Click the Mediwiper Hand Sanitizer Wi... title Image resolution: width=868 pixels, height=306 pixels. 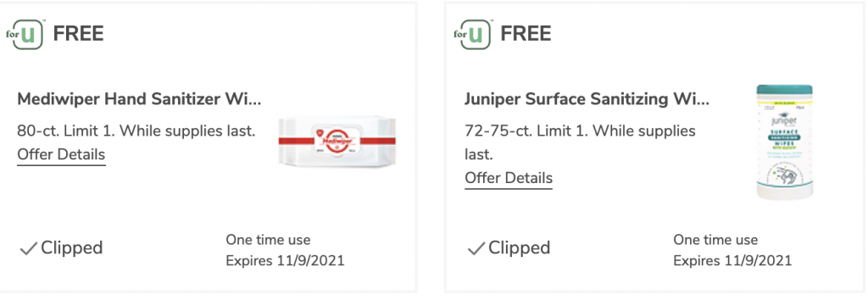(x=139, y=100)
